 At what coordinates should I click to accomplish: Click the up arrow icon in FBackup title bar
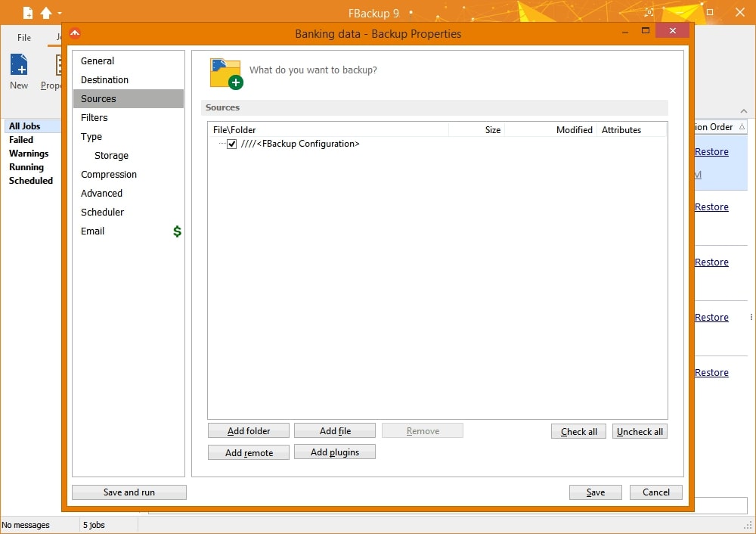46,13
